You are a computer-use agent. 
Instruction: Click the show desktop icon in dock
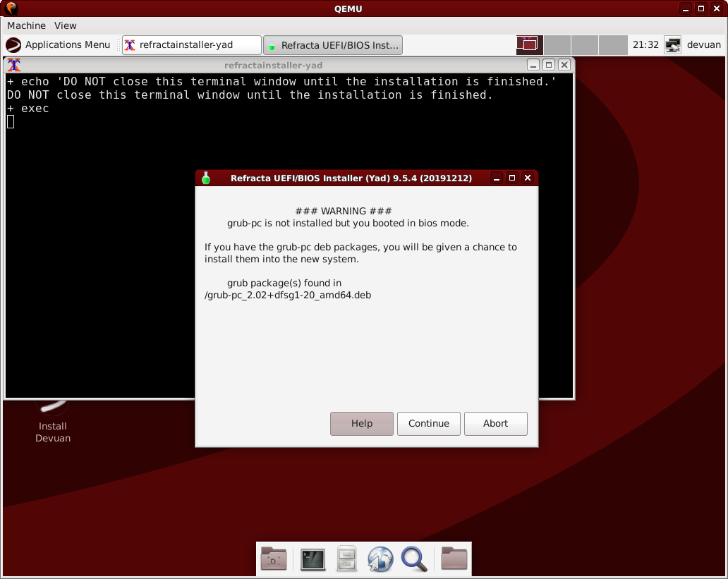[x=274, y=559]
